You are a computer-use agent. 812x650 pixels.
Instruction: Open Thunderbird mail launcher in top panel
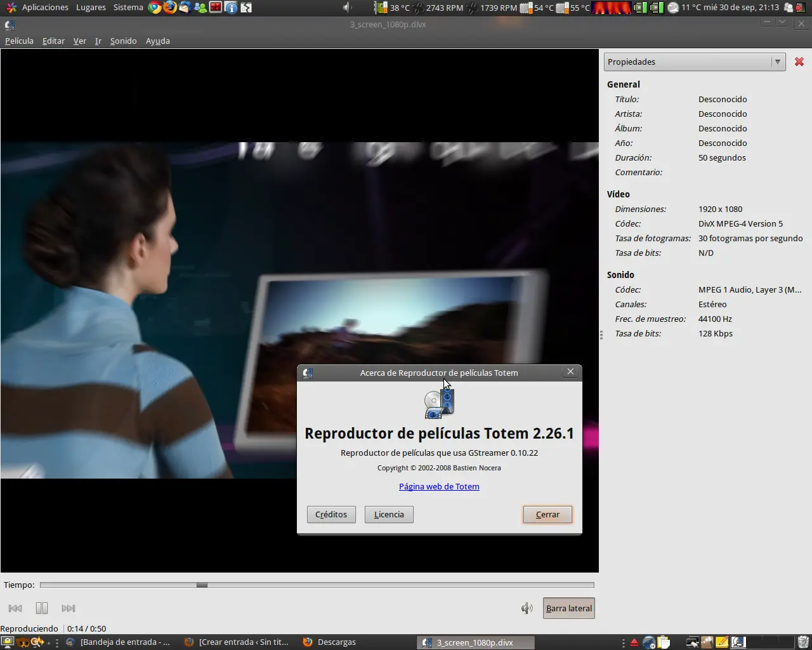coord(185,8)
